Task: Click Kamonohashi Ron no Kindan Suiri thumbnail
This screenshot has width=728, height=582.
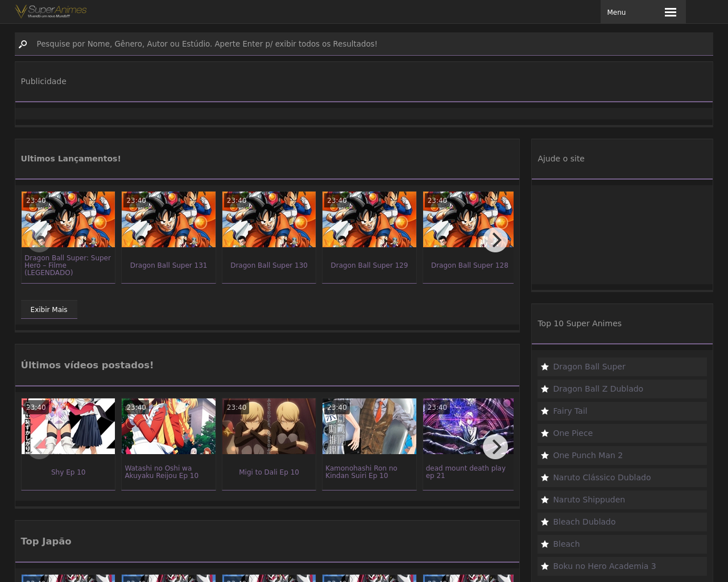Action: [369, 426]
